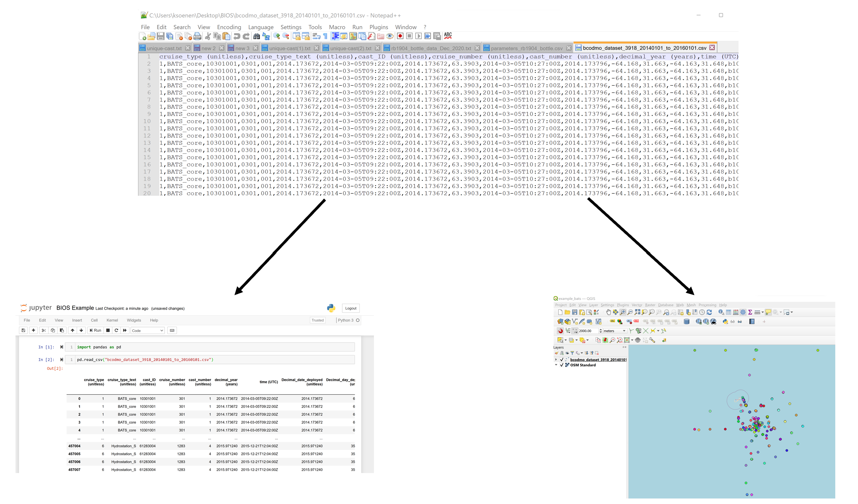This screenshot has width=858, height=504.
Task: Click the Notepad++ Zoom In icon
Action: 276,36
